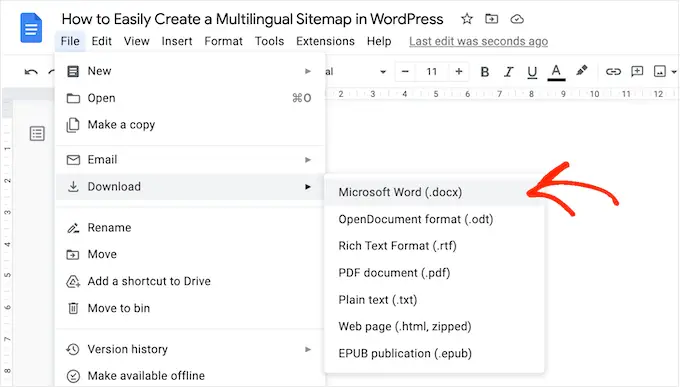
Task: Select Rename in the File menu
Action: point(190,228)
